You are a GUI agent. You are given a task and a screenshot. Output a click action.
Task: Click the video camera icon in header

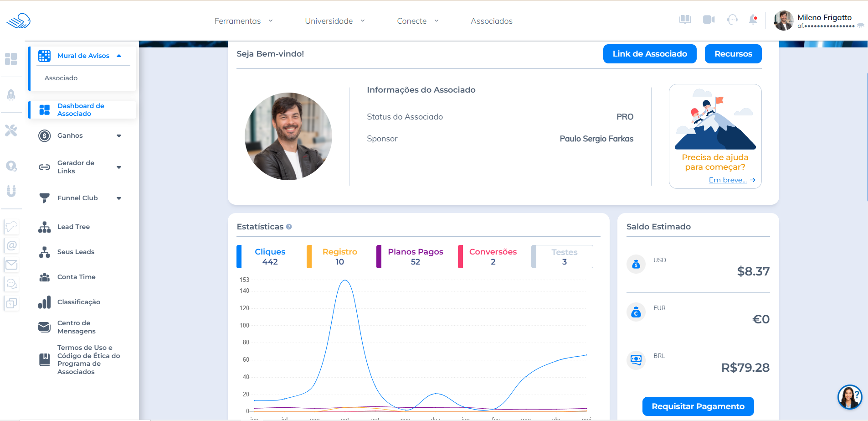709,20
